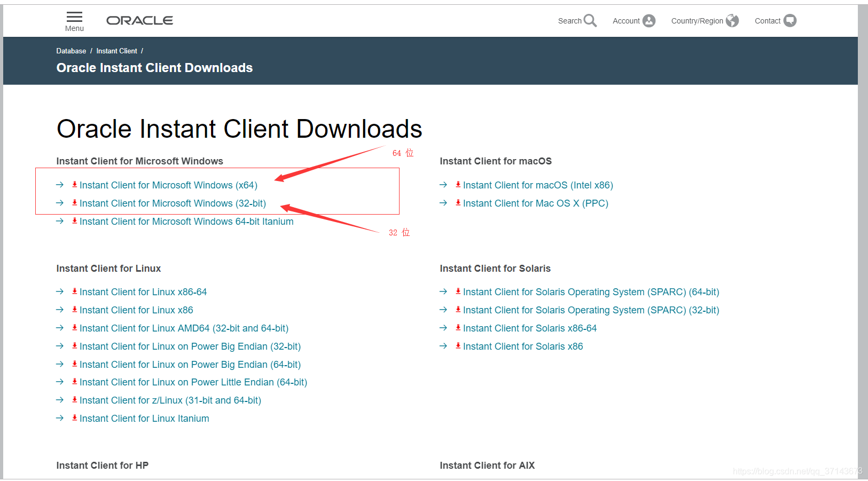Click the Account text label

coord(626,21)
